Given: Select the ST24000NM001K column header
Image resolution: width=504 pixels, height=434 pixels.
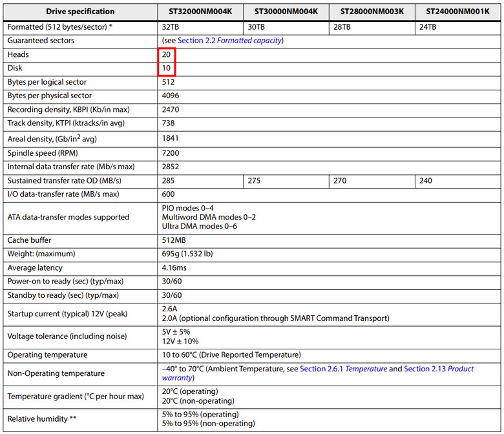Looking at the screenshot, I should tap(457, 12).
